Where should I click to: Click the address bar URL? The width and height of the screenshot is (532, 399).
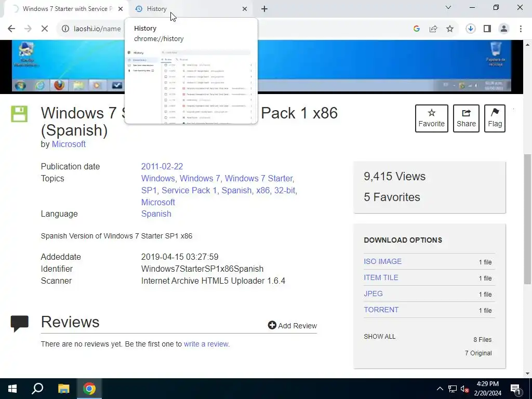97,29
